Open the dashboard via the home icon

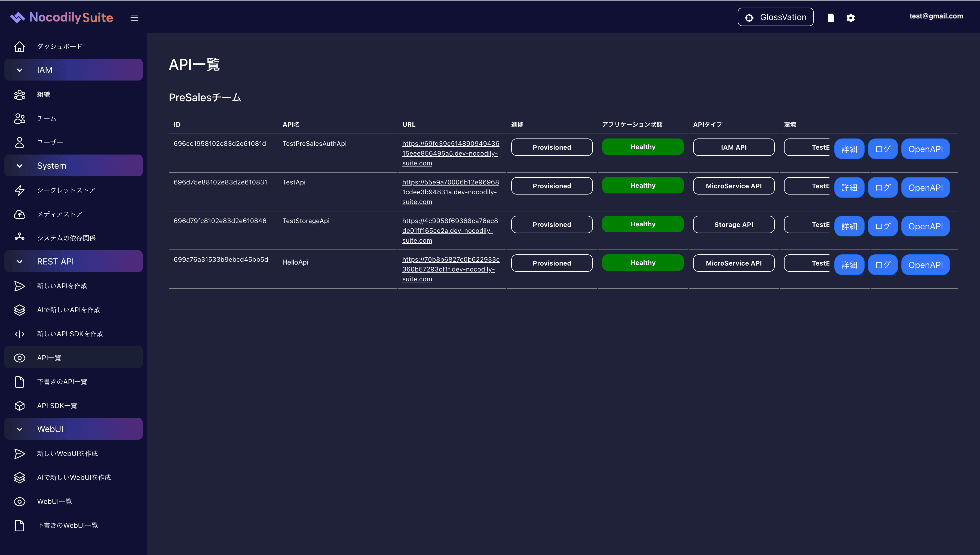click(x=20, y=46)
